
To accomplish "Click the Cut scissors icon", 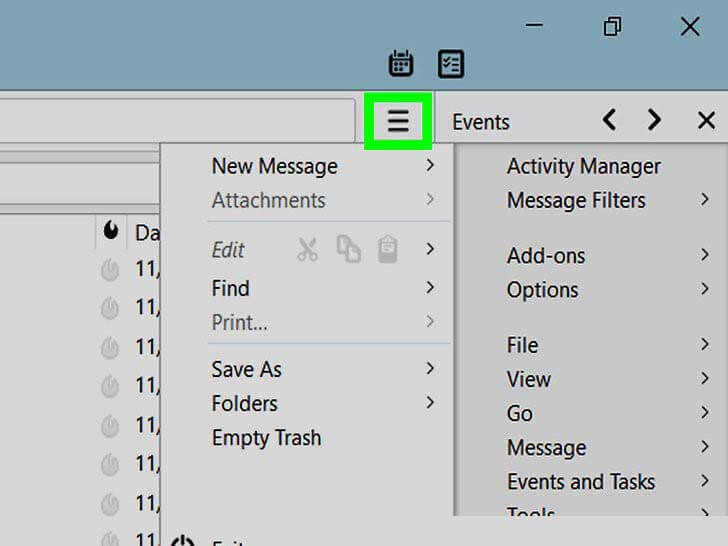I will coord(308,250).
